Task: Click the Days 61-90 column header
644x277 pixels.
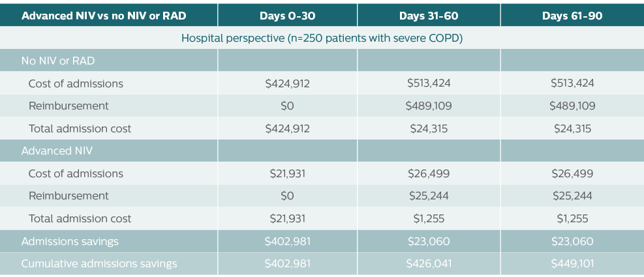Action: click(572, 16)
